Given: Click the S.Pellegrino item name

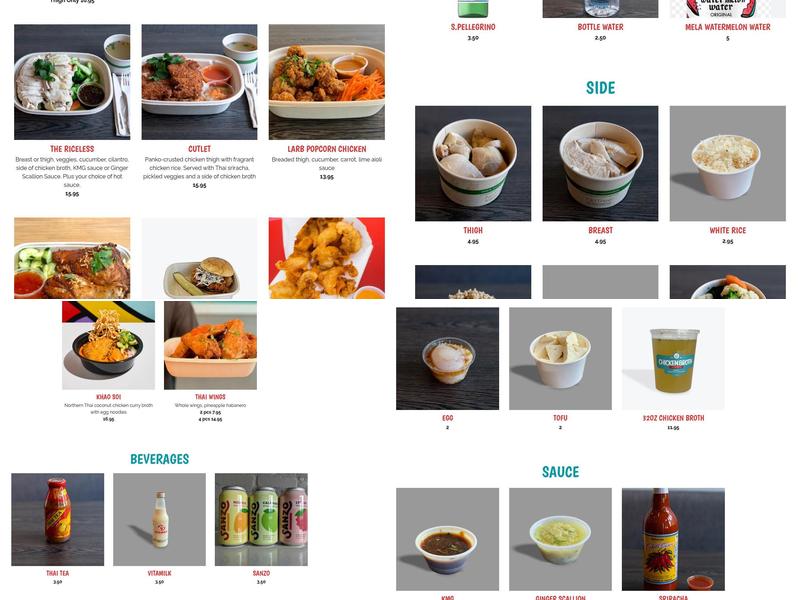Looking at the screenshot, I should point(473,27).
